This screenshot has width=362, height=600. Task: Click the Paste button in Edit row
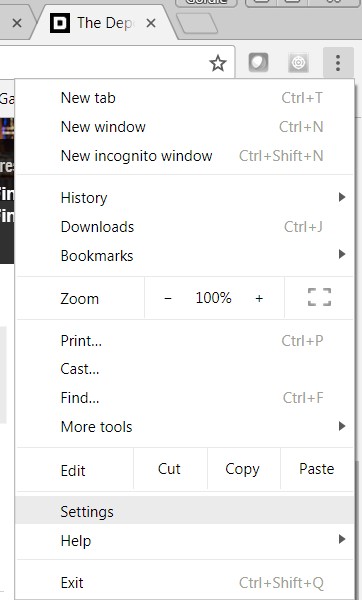[316, 469]
